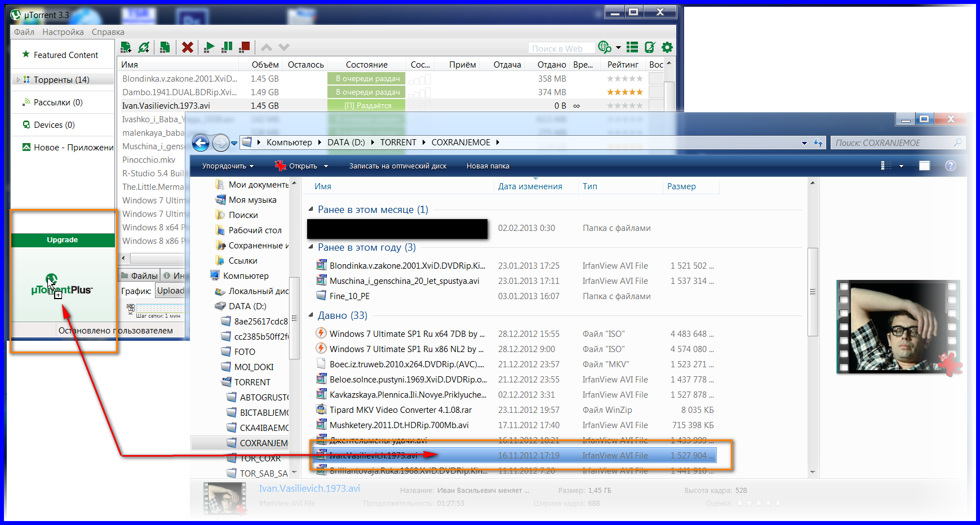980x525 pixels.
Task: Click the gold star rating of Dambo torrent
Action: (x=624, y=92)
